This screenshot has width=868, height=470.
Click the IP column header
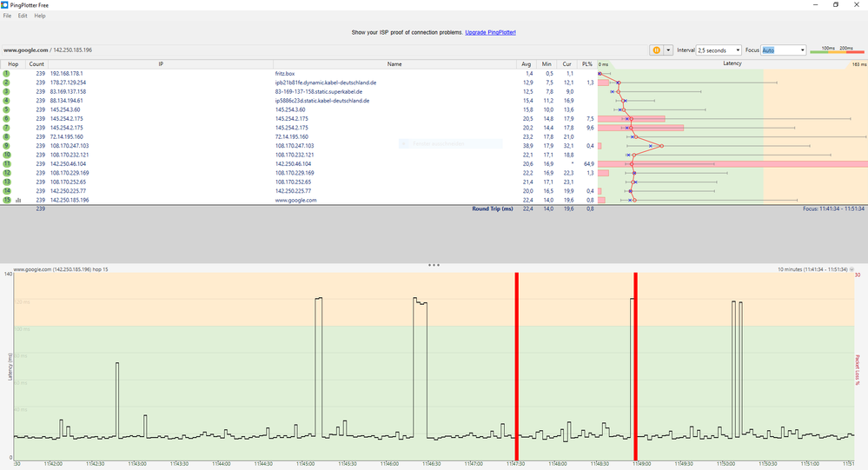click(x=161, y=64)
